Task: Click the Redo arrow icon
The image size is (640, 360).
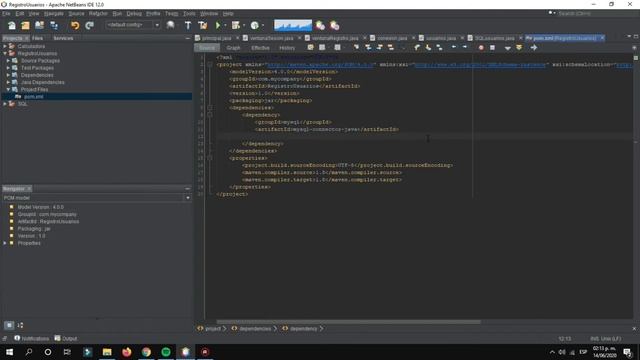Action: pos(89,26)
